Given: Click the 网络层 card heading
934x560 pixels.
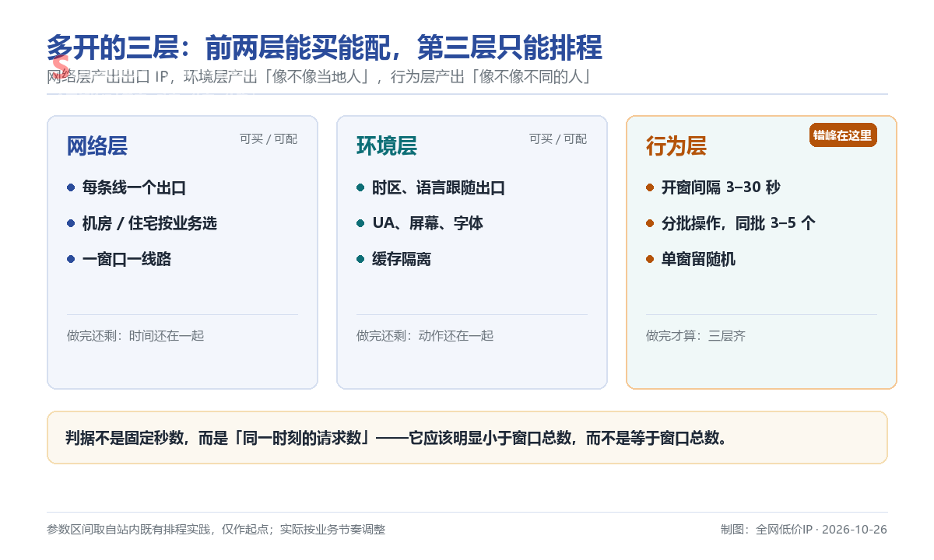Looking at the screenshot, I should click(97, 146).
